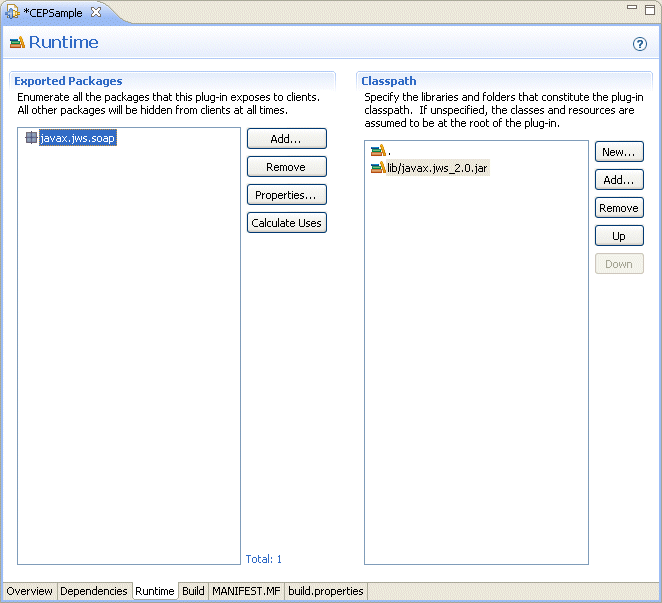The height and width of the screenshot is (603, 662).
Task: Click Remove in the Classpath section
Action: point(619,208)
